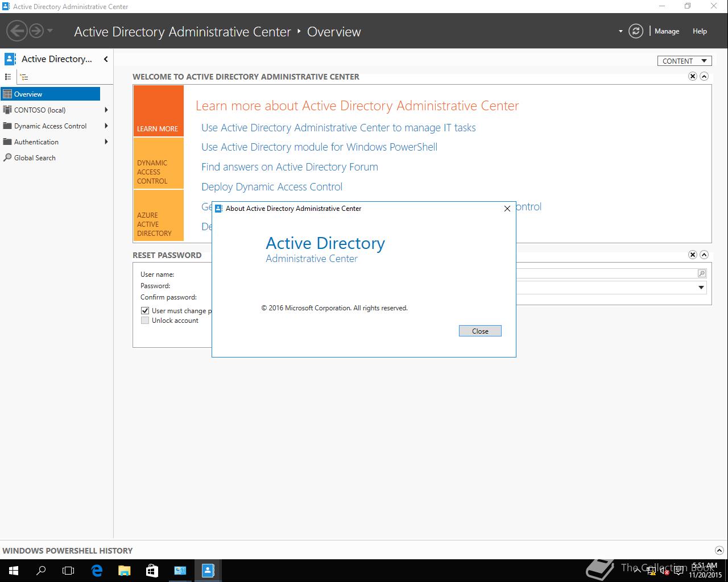Close the Welcome tile with X icon
The height and width of the screenshot is (582, 728).
[x=693, y=76]
